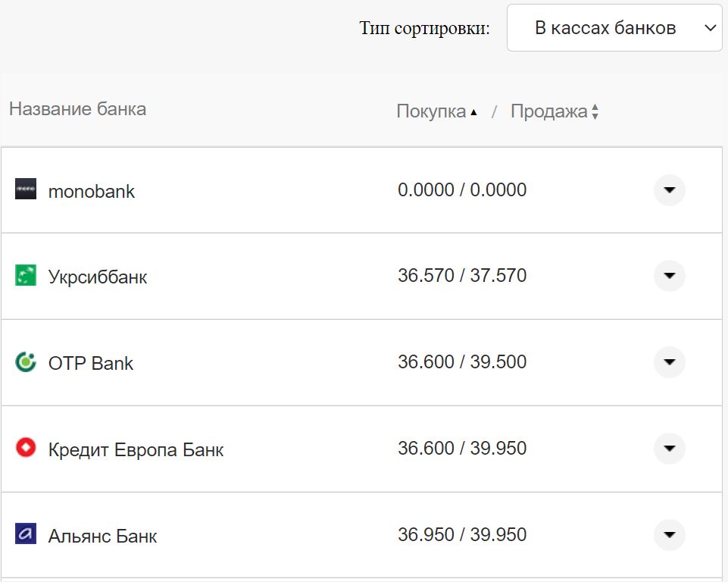Screen dimensions: 728x582
Task: Expand the Укрсиббанк row details
Action: pyautogui.click(x=668, y=276)
